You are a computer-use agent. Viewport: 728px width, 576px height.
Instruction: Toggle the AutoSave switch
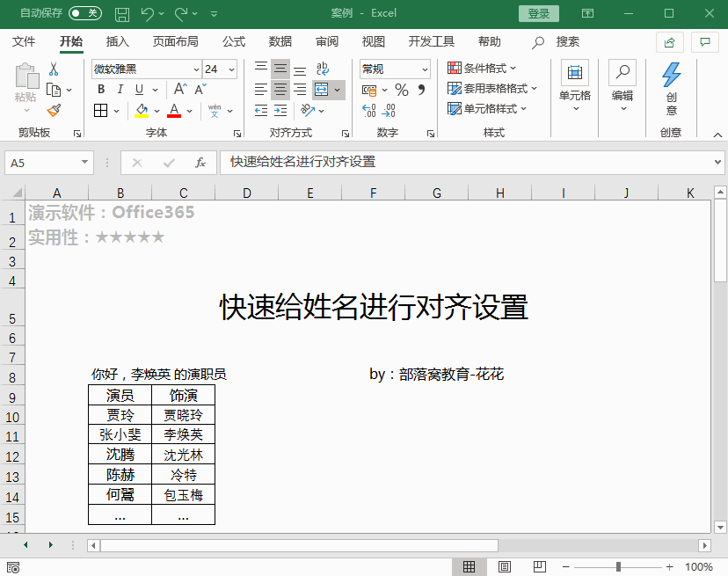click(85, 13)
